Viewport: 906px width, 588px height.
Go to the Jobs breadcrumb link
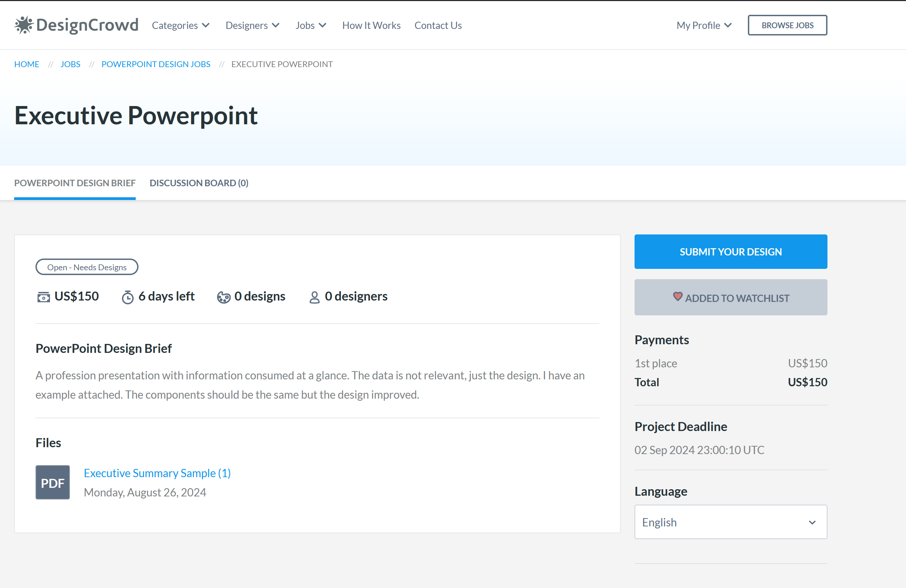[70, 64]
